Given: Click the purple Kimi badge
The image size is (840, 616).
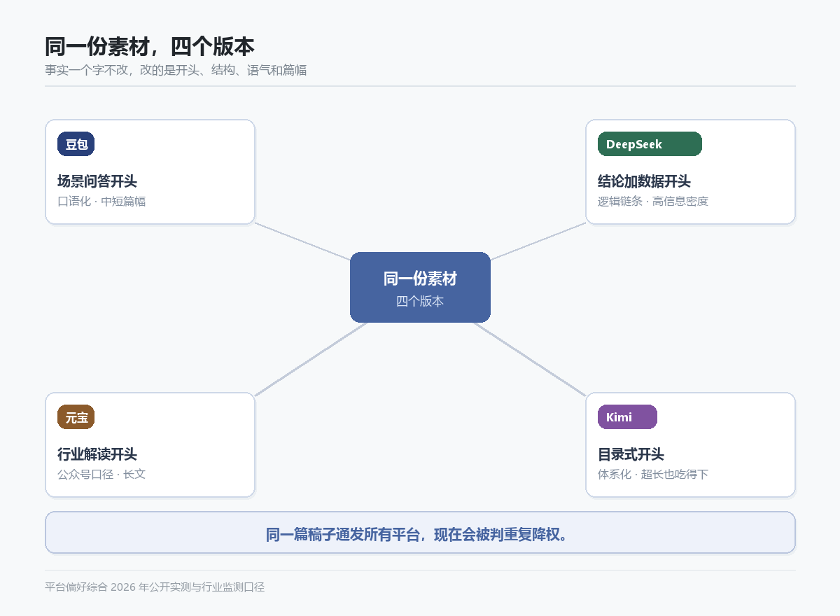Looking at the screenshot, I should click(627, 417).
